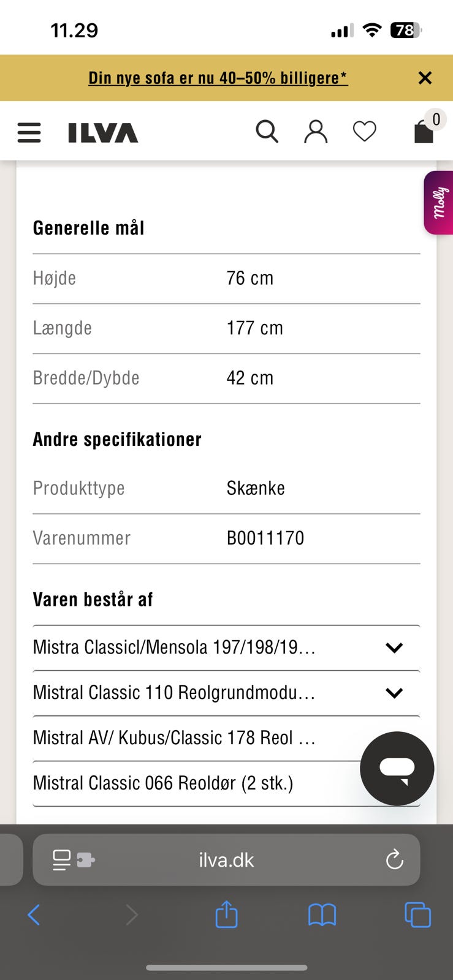Reload the ilva.dk page
The height and width of the screenshot is (980, 453).
394,860
